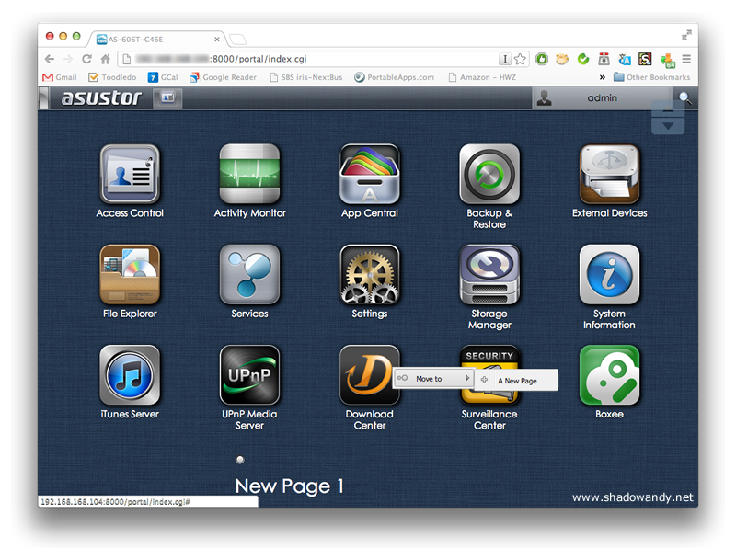
Task: Reload the page
Action: (x=86, y=59)
